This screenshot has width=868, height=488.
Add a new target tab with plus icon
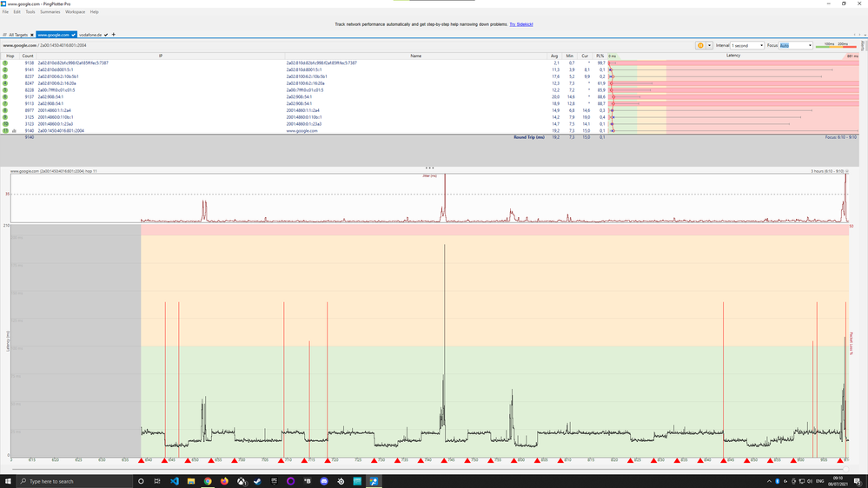pyautogui.click(x=114, y=35)
